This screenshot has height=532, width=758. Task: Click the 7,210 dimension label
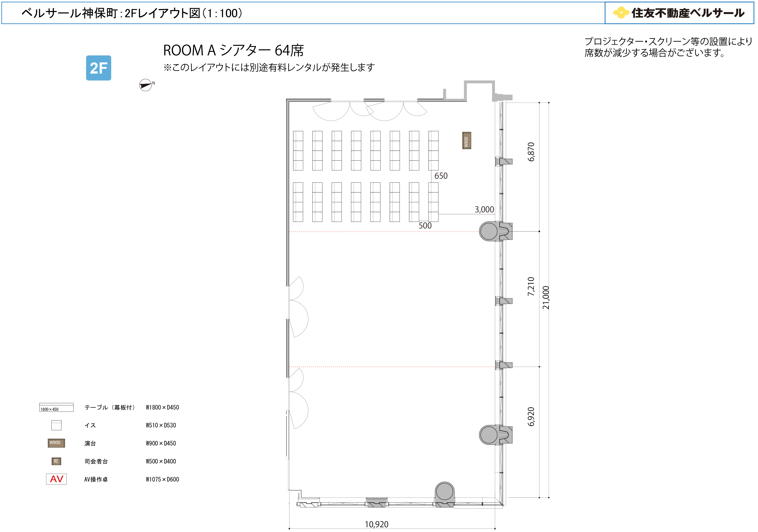[x=531, y=286]
